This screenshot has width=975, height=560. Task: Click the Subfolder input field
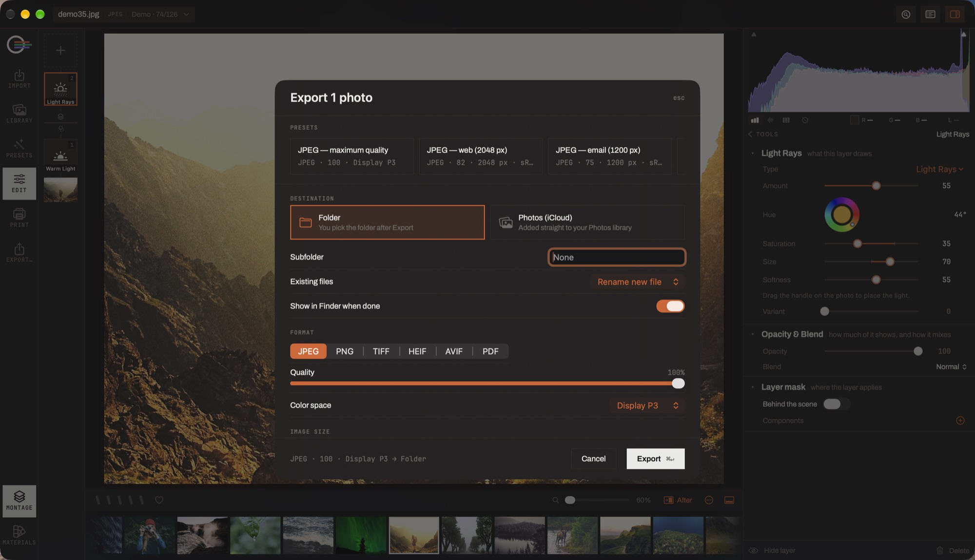point(617,257)
